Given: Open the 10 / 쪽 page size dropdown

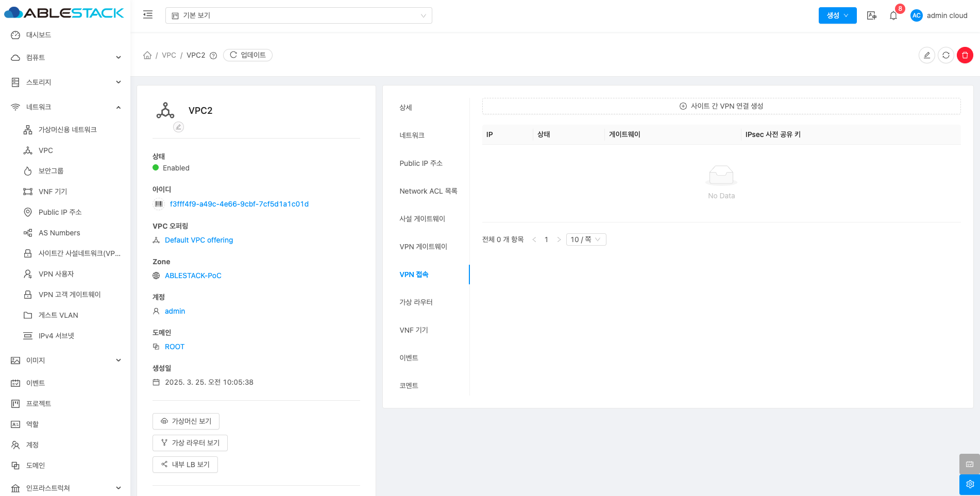Looking at the screenshot, I should point(586,240).
